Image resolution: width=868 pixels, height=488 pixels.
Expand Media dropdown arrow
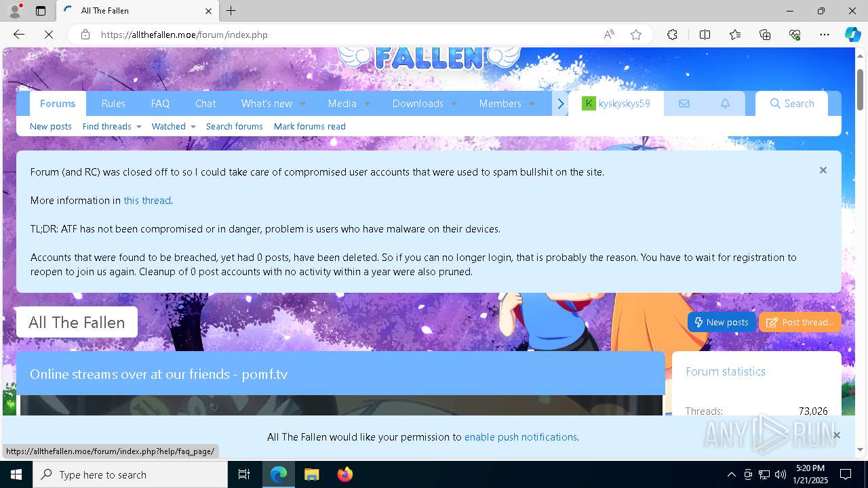point(367,104)
